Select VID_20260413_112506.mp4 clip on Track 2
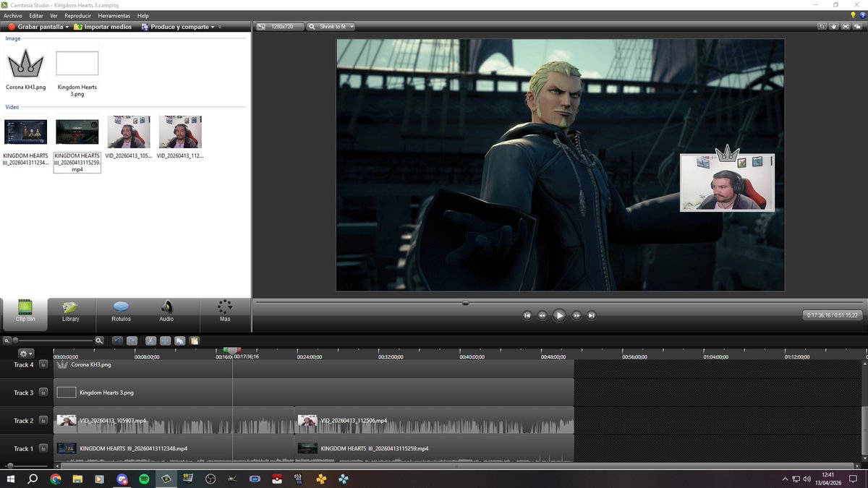This screenshot has height=488, width=868. tap(434, 420)
